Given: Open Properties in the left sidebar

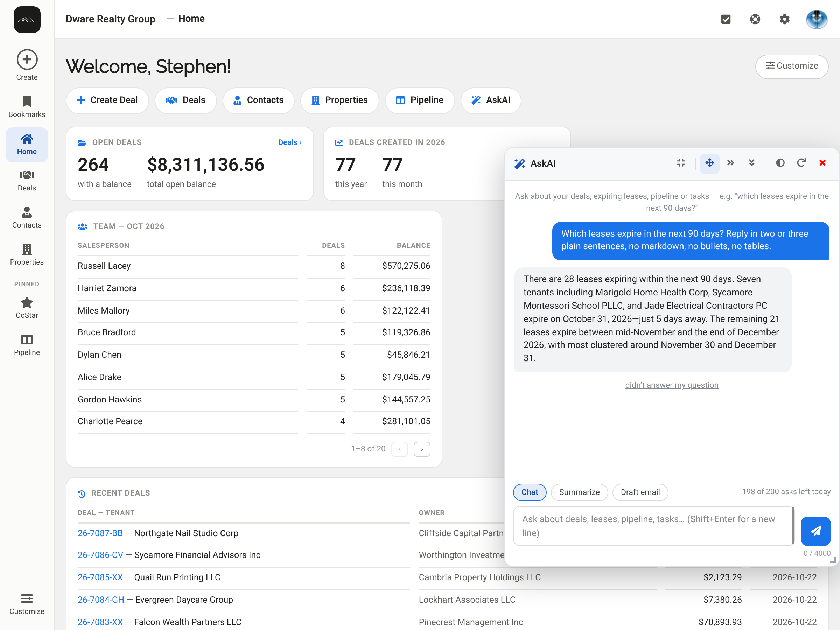Looking at the screenshot, I should pos(27,255).
